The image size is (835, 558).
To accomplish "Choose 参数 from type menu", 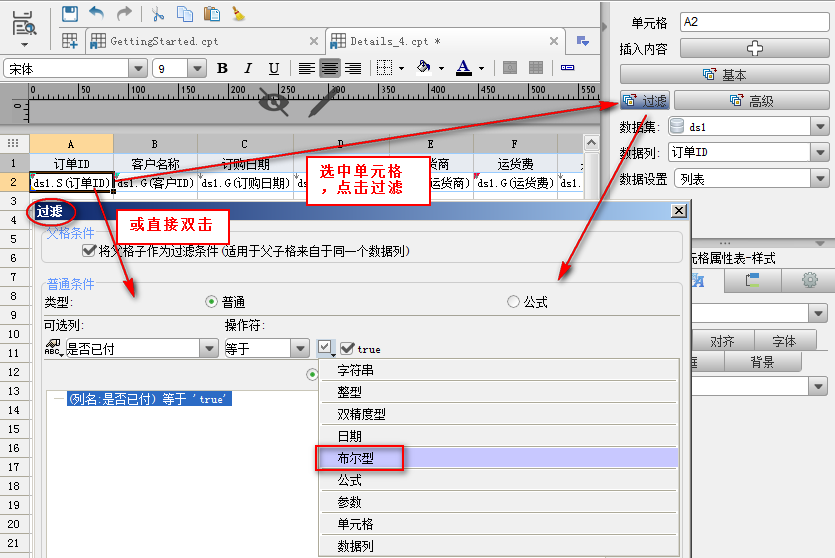I will point(499,502).
